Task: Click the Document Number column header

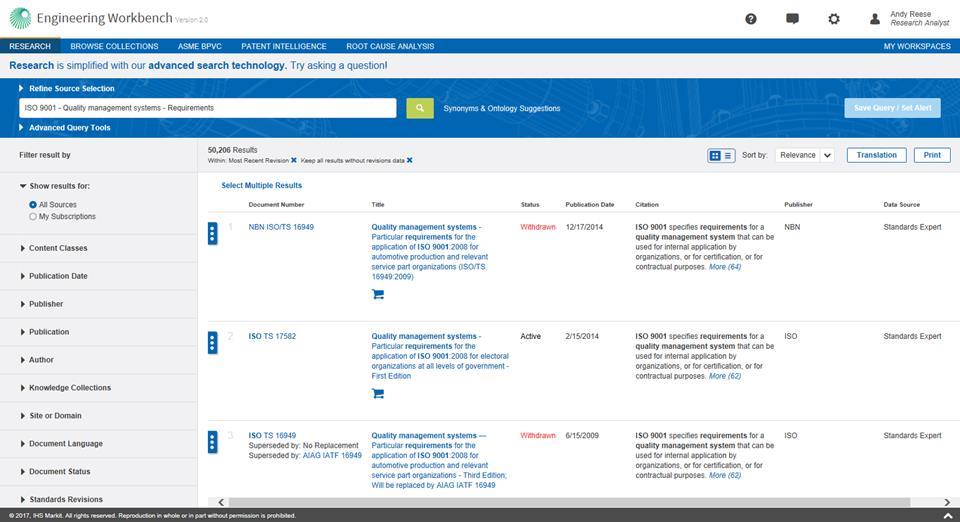Action: (x=276, y=204)
